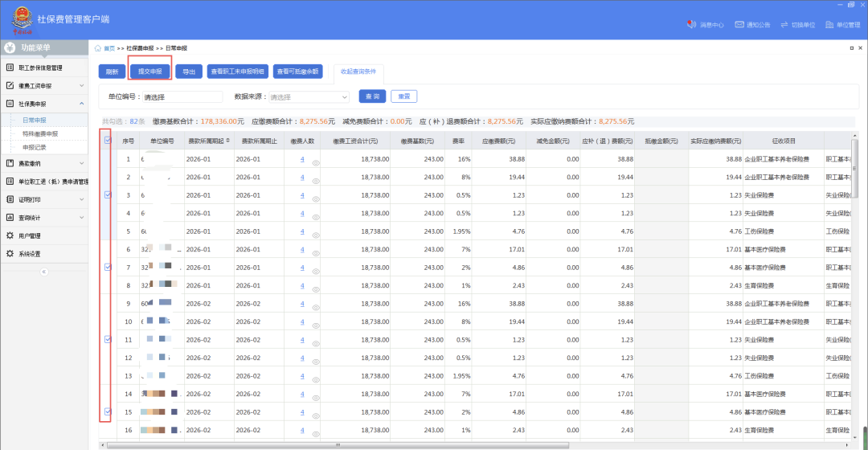Select 日常申报 in the sidebar submenu
The width and height of the screenshot is (868, 450).
click(35, 120)
